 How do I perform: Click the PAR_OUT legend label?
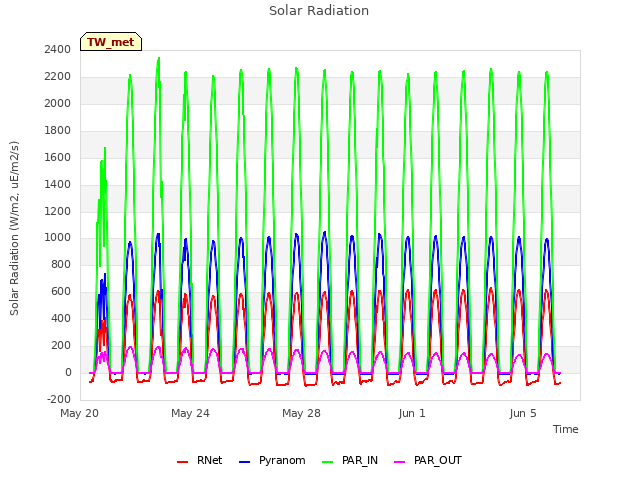pos(438,460)
